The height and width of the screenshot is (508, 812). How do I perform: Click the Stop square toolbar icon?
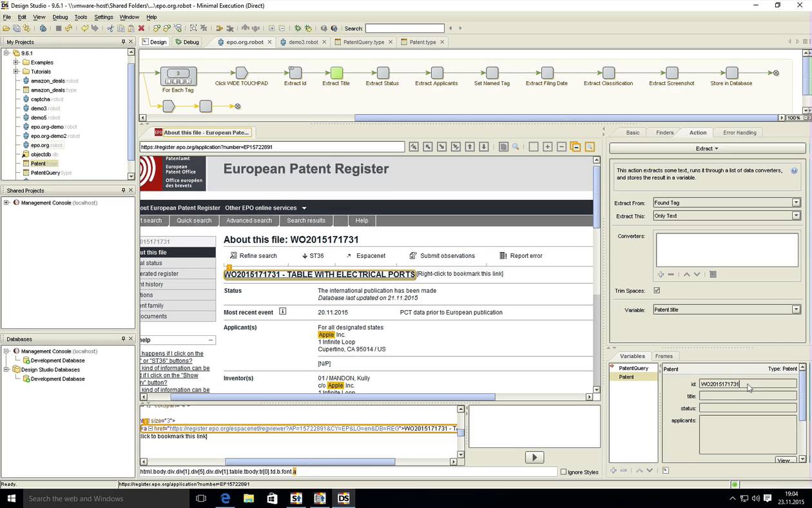(58, 28)
